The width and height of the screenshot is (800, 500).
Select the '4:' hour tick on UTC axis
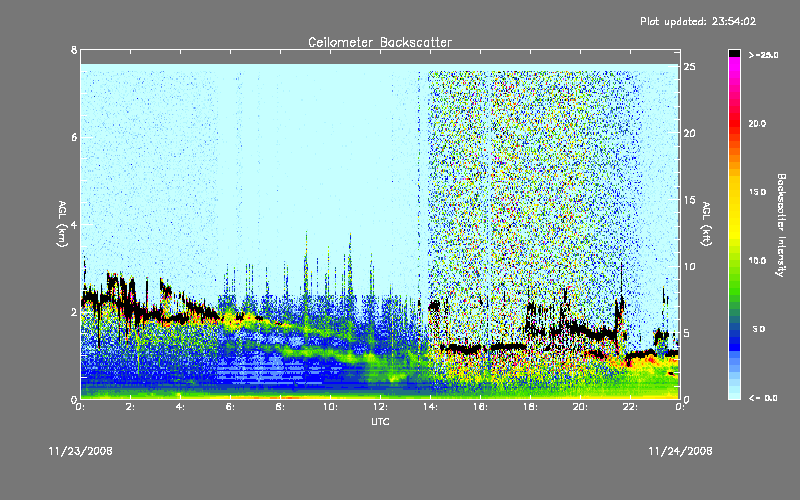[181, 407]
